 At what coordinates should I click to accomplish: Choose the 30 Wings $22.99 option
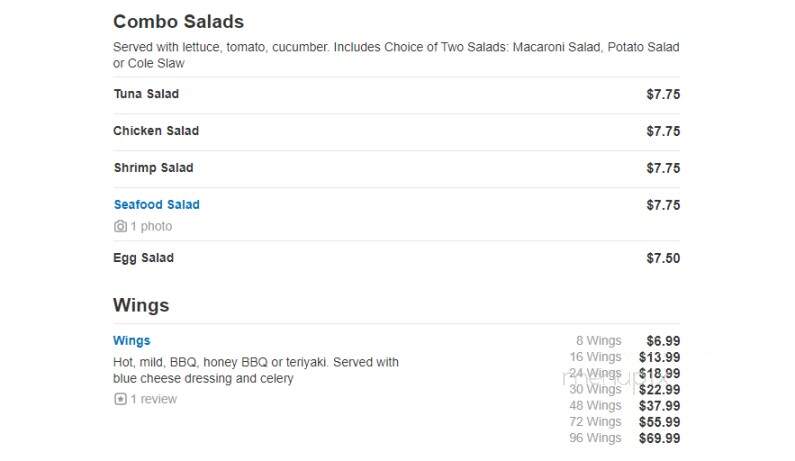tap(625, 389)
